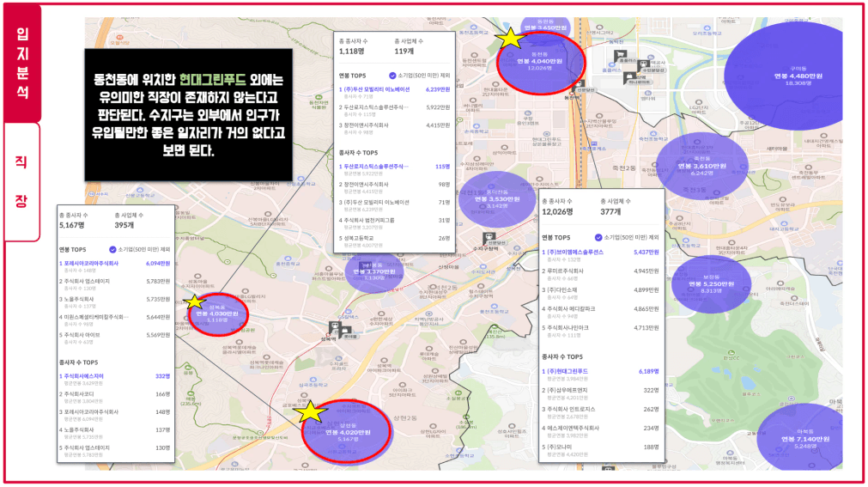Screen dimensions: 868x487
Task: Click 주식회사 인트로지스 row showing 262명
Action: (600, 412)
